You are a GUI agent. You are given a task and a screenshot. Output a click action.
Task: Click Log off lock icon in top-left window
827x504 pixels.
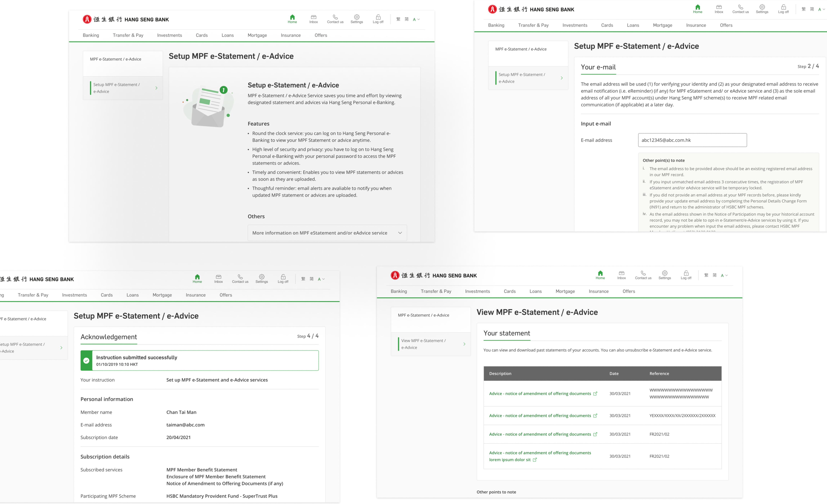tap(378, 17)
